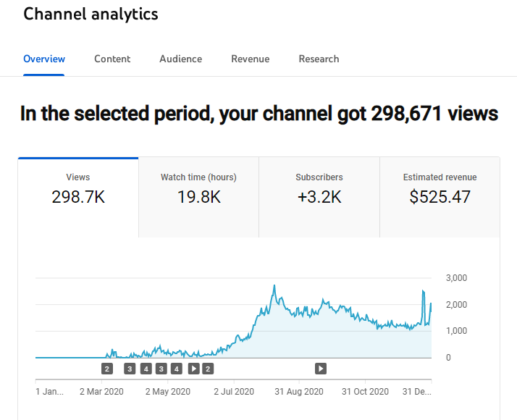Click the 298,671 views summary headline
Viewport: 517px width, 420px height.
[258, 114]
